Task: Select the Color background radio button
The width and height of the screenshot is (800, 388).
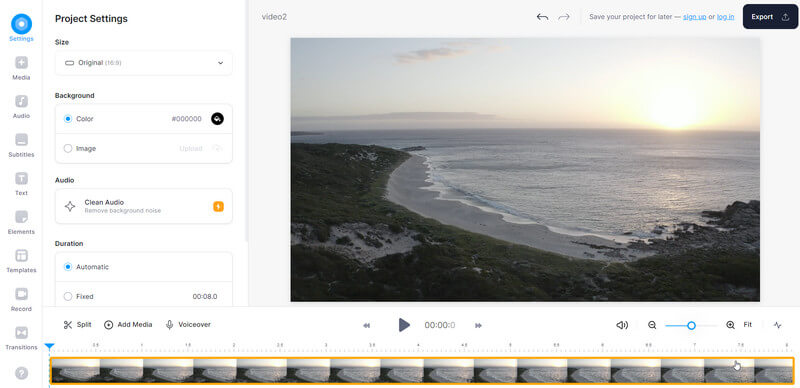Action: (68, 119)
